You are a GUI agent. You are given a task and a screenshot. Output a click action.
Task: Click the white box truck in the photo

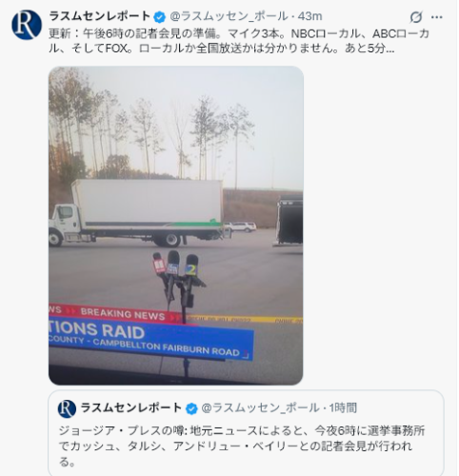coord(136,213)
